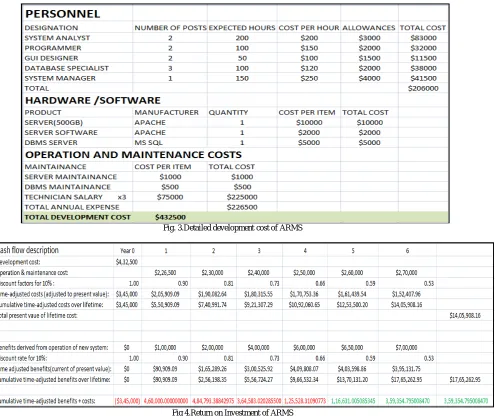The width and height of the screenshot is (495, 416).
Task: Select Fig 4 Return on Investment caption
Action: 233,412
